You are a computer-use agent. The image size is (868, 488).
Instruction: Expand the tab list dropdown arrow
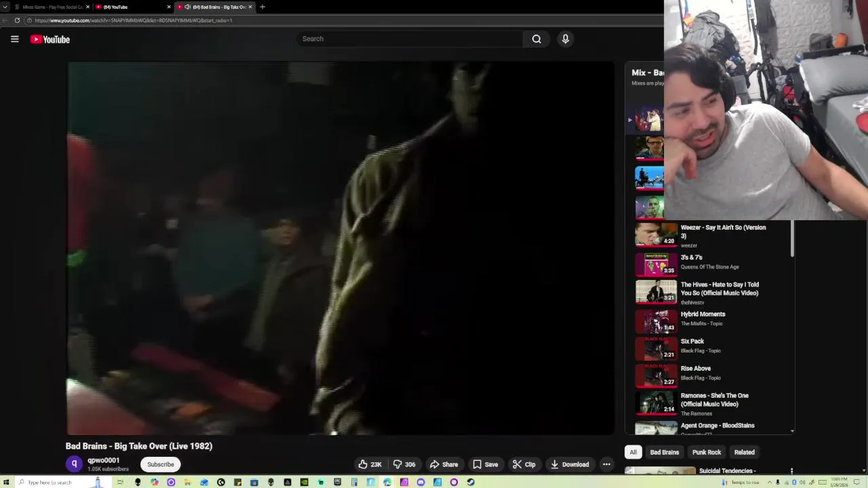5,7
